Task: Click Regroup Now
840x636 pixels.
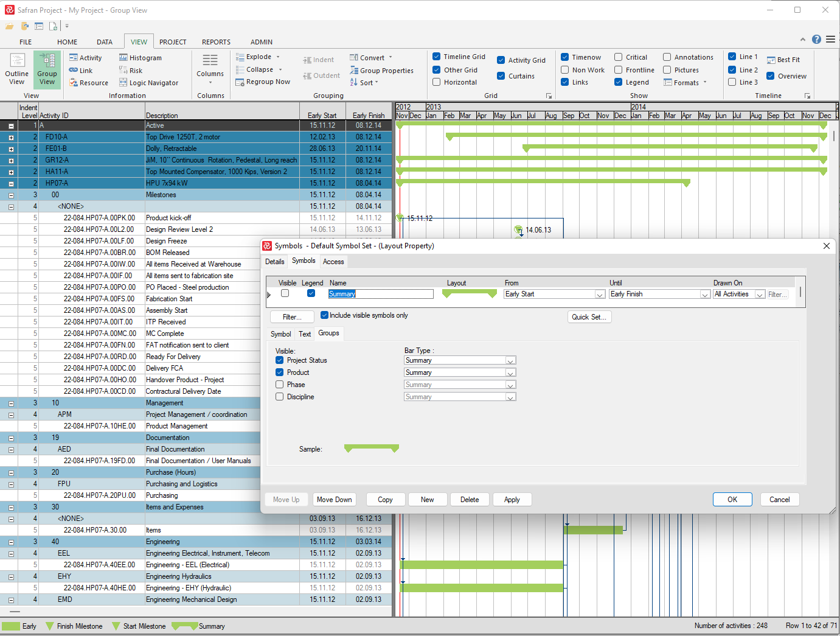Action: tap(263, 82)
